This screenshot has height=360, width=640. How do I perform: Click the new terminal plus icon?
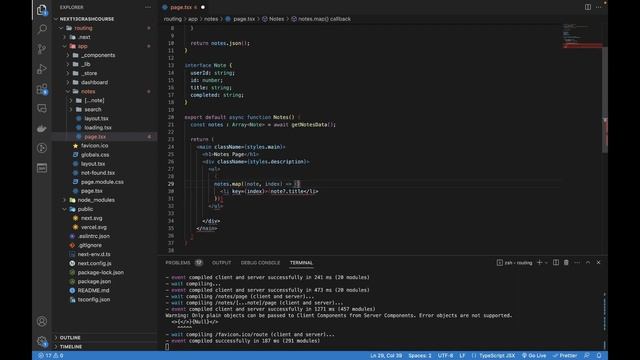pos(539,262)
